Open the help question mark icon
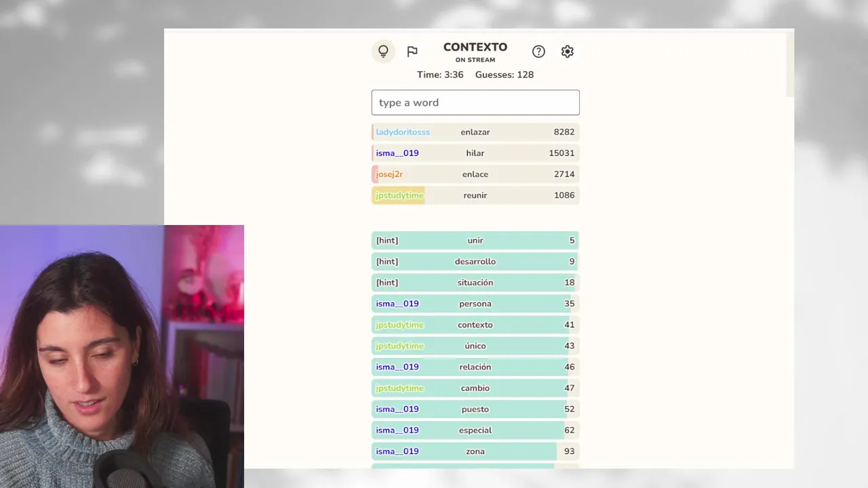The height and width of the screenshot is (488, 868). point(538,52)
